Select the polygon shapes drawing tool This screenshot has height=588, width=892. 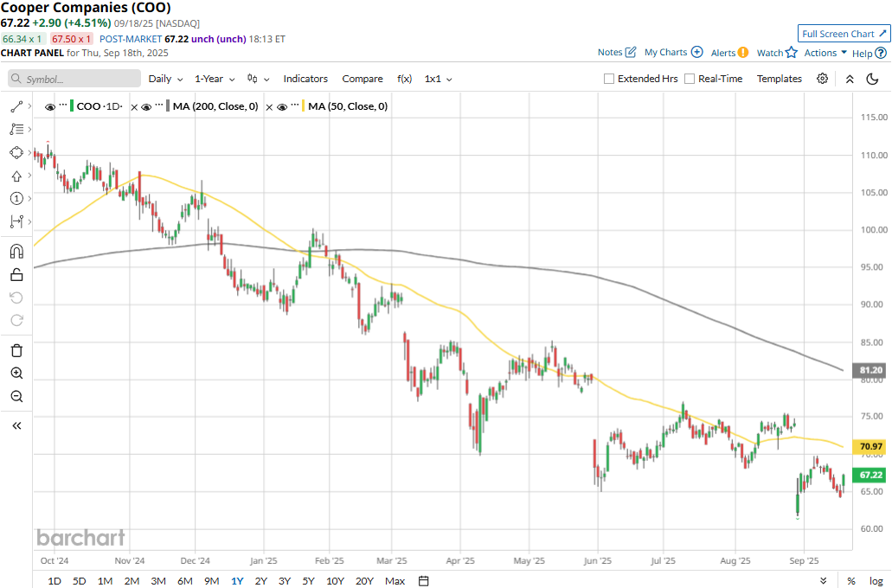click(16, 152)
